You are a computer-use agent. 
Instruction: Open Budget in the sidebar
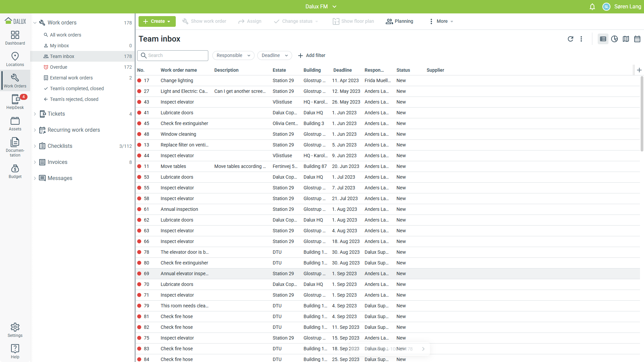coord(15,171)
